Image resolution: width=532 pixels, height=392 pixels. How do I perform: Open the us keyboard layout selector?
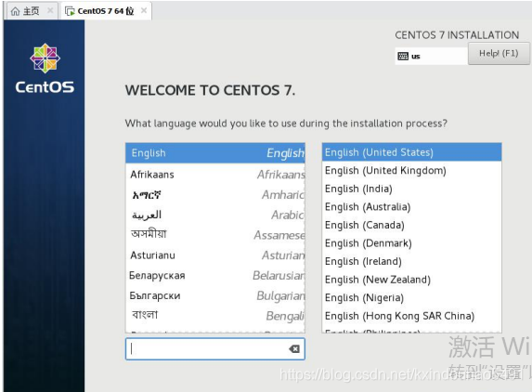click(x=432, y=56)
